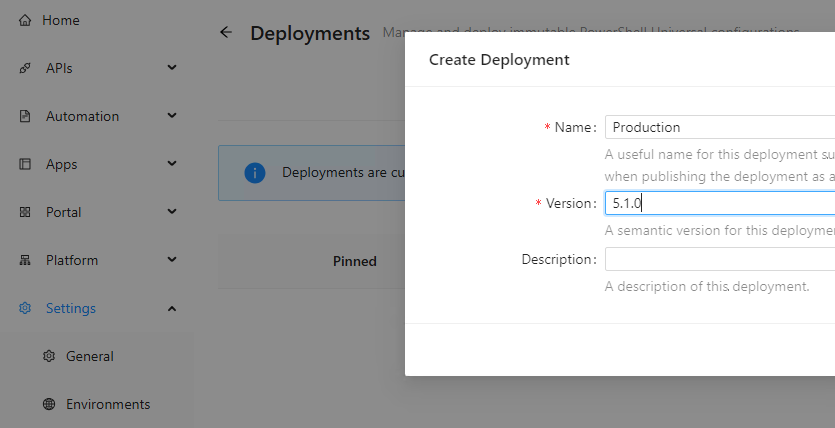The height and width of the screenshot is (428, 835).
Task: Expand the APIs menu chevron
Action: coord(172,68)
